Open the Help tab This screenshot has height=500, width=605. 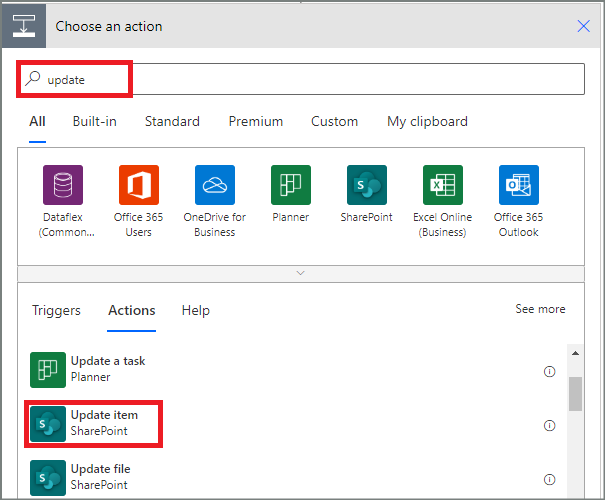(196, 311)
